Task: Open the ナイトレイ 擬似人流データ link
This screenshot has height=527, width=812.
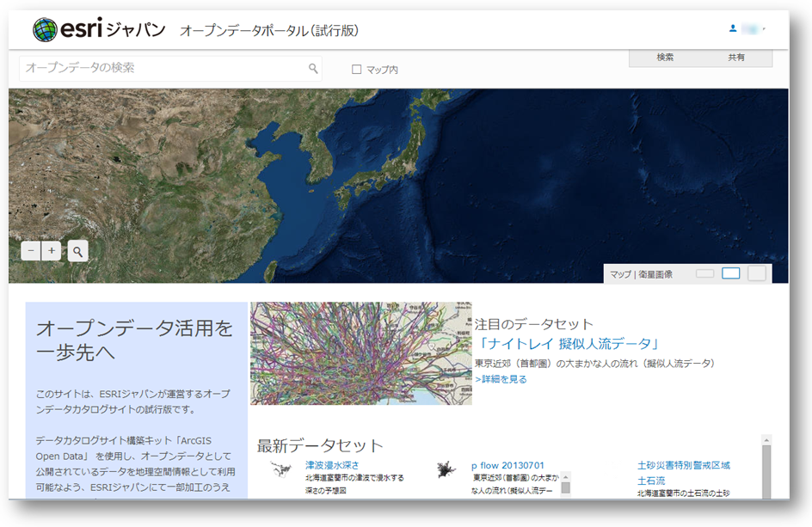Action: pyautogui.click(x=568, y=344)
